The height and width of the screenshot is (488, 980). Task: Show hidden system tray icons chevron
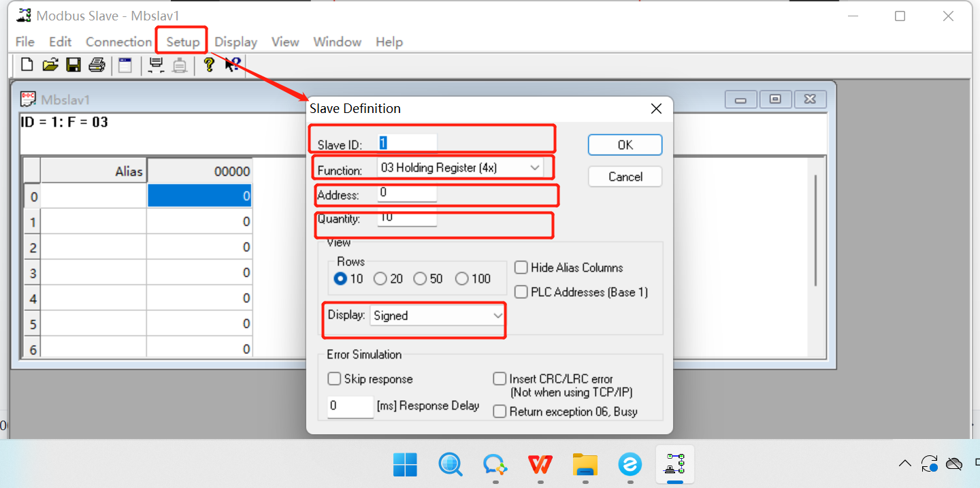(904, 464)
